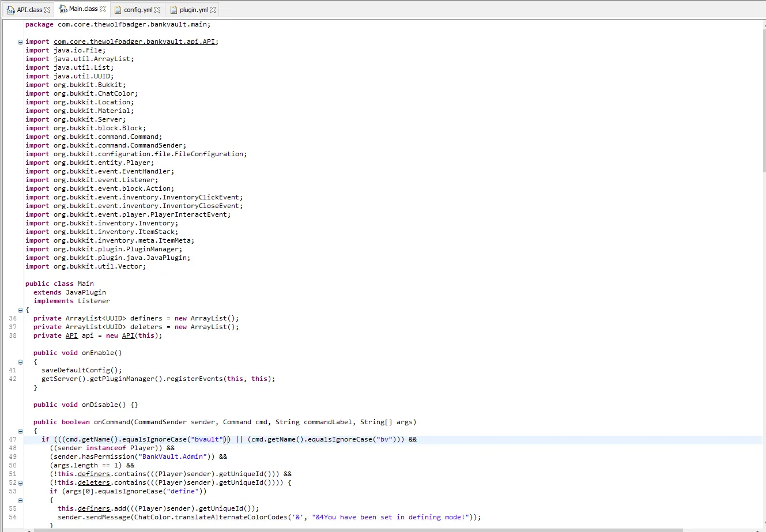This screenshot has width=766, height=532.
Task: Click the 'import org.bukkit.util.Vector;' line
Action: coord(86,266)
